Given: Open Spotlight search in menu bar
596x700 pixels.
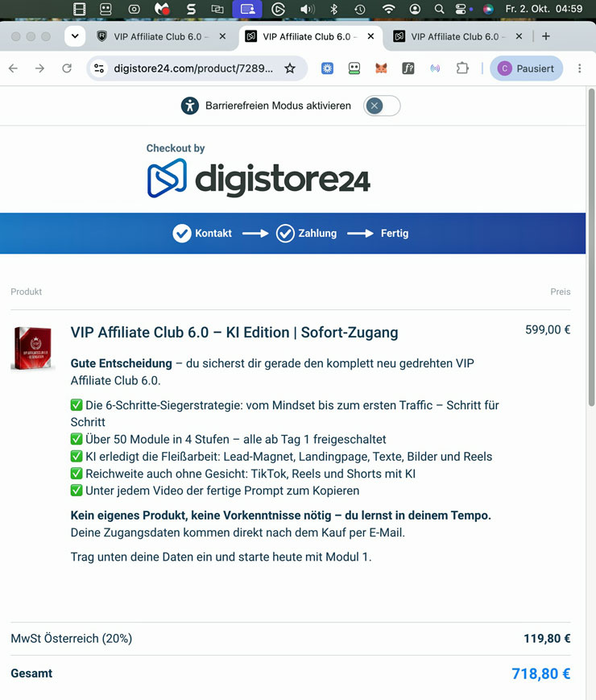Looking at the screenshot, I should click(x=439, y=9).
